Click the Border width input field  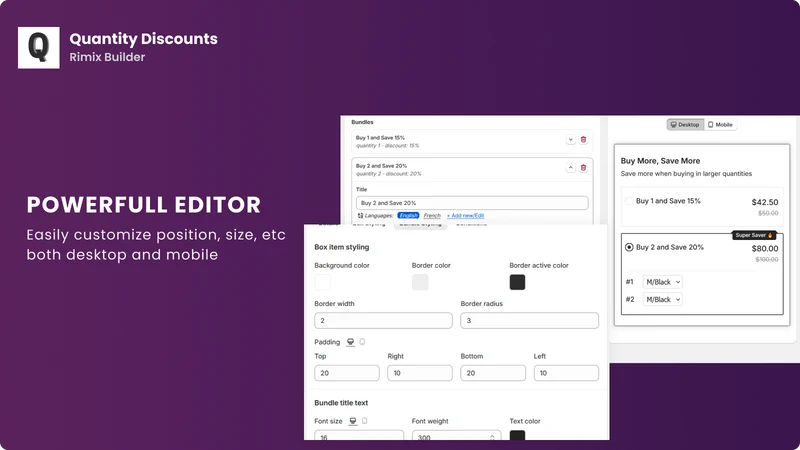tap(383, 320)
